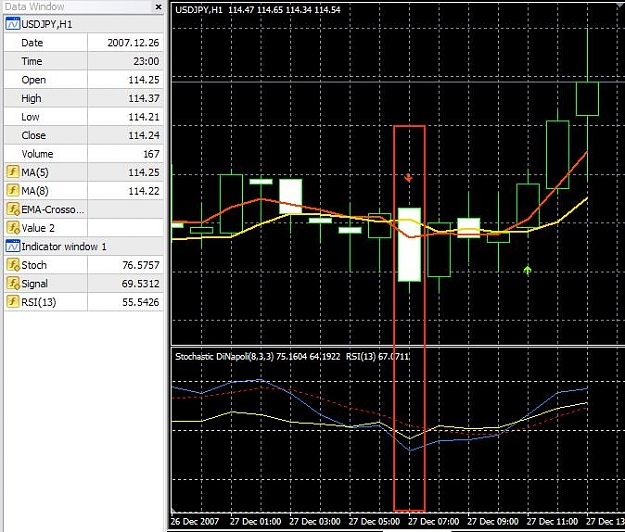This screenshot has height=532, width=625.
Task: Select the MA(8) value 114.22
Action: coord(143,191)
